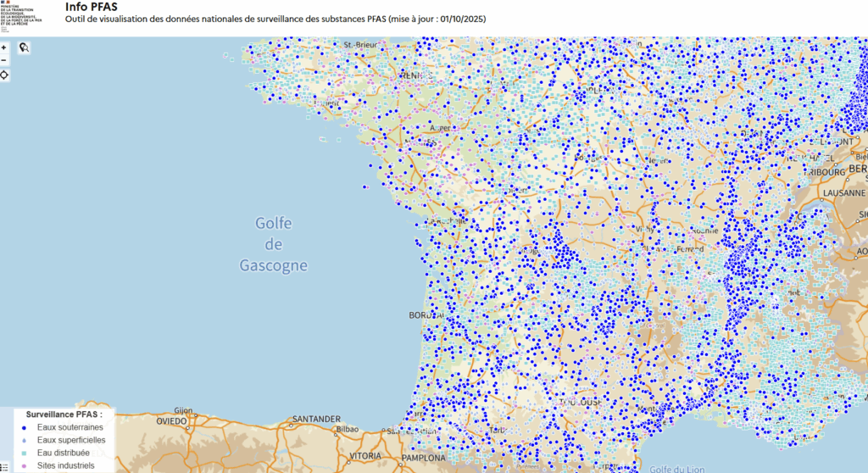Click the SANTANDER city label

point(315,418)
